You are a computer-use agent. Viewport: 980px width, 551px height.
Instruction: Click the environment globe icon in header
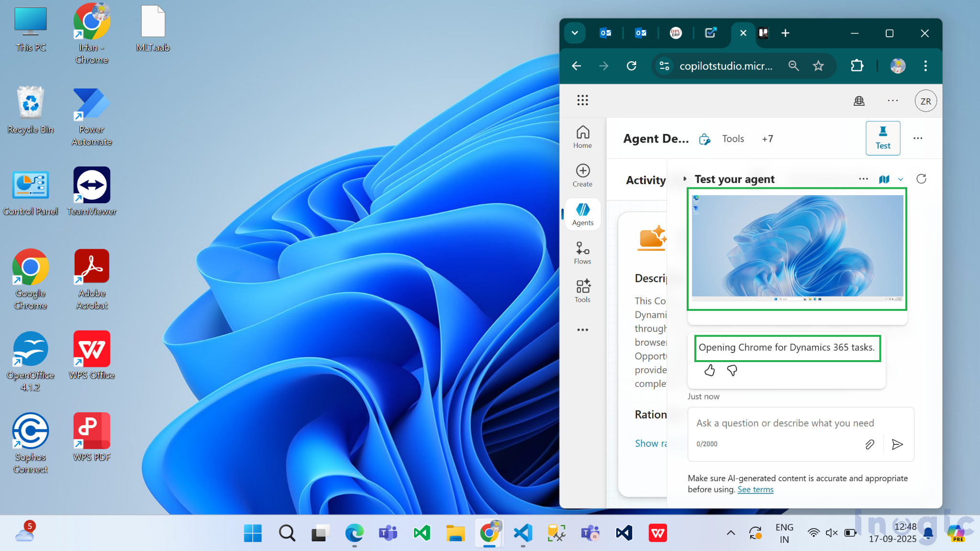coord(859,100)
